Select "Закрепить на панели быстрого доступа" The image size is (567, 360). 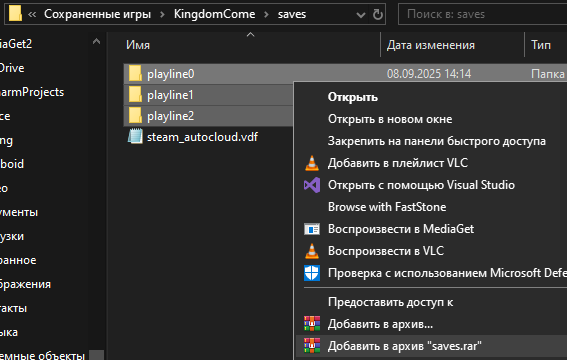pos(436,141)
